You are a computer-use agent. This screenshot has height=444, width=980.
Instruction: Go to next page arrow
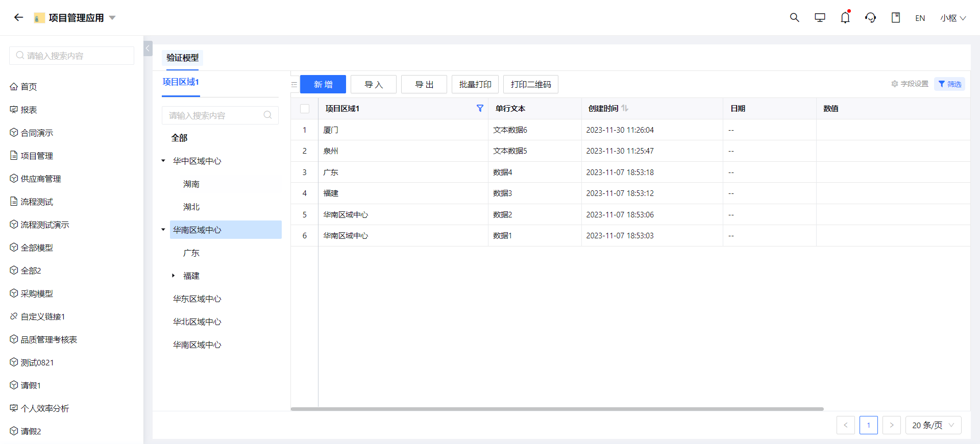click(892, 425)
